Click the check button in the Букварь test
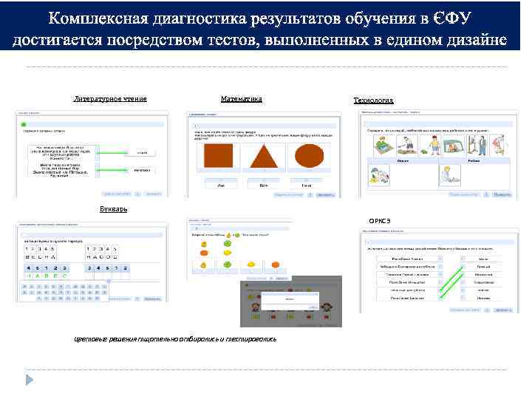 pos(152,299)
